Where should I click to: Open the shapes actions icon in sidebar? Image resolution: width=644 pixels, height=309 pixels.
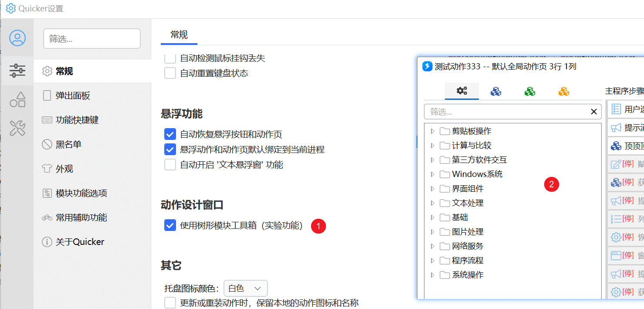click(x=17, y=99)
